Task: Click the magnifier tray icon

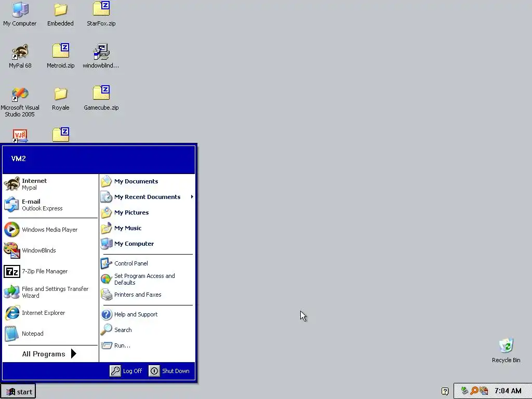Action: click(x=474, y=391)
